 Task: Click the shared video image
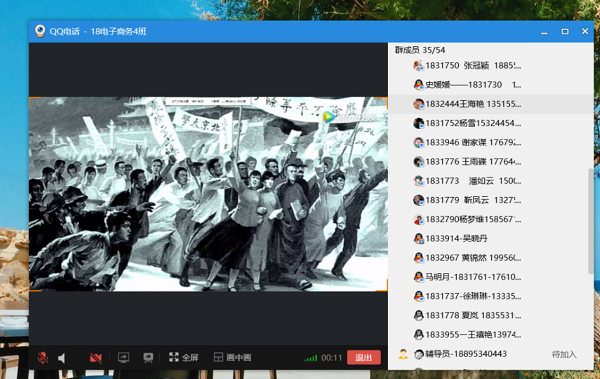click(209, 194)
